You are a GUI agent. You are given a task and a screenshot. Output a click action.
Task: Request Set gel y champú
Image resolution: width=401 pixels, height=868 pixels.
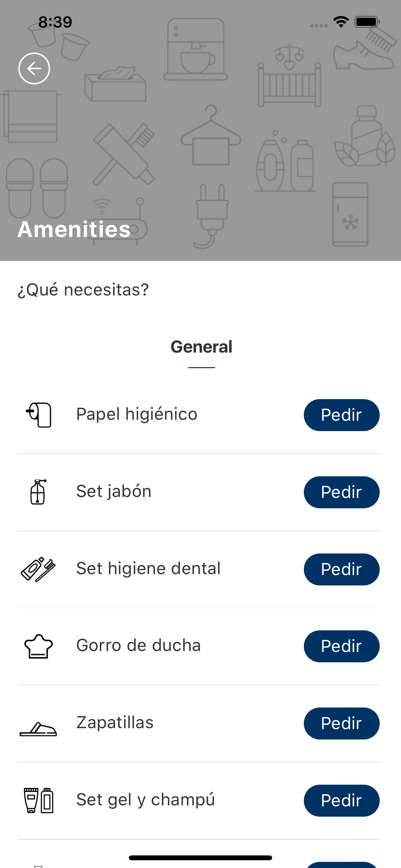pyautogui.click(x=341, y=800)
